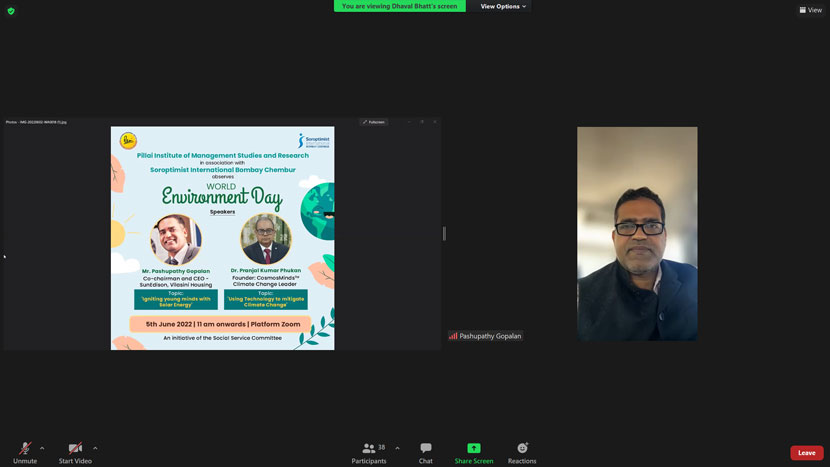Select Pashupathy Gopalan's video tile
This screenshot has width=830, height=467.
tap(637, 233)
